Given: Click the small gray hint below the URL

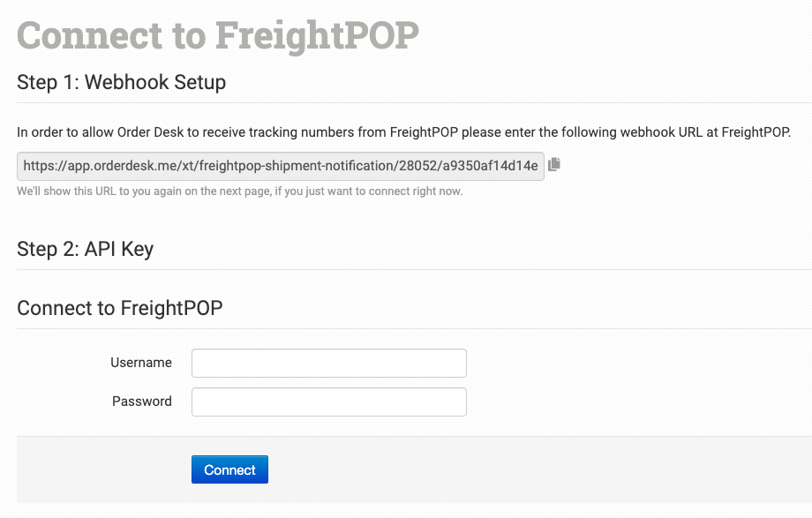Looking at the screenshot, I should 239,191.
